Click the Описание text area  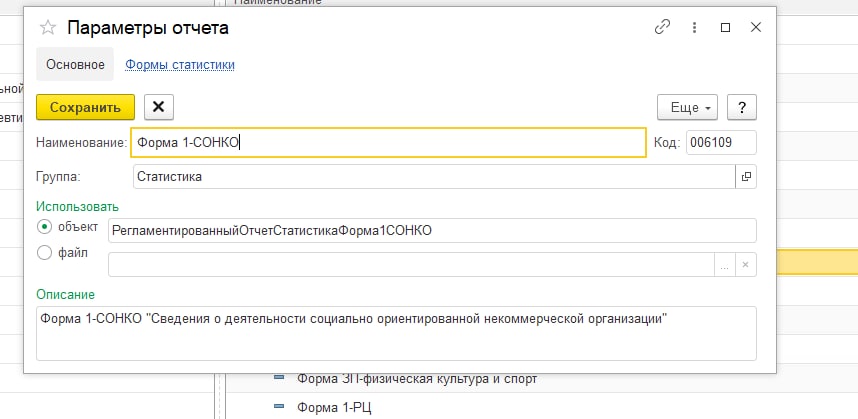396,332
